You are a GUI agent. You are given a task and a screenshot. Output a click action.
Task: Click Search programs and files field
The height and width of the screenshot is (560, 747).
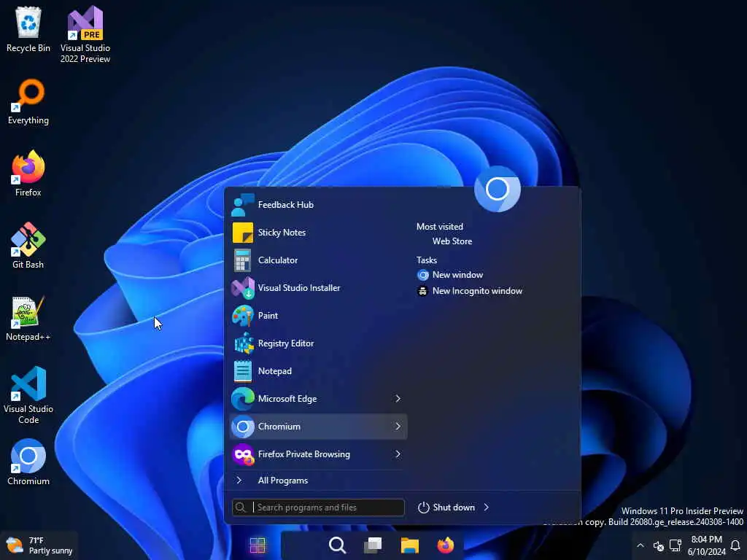pyautogui.click(x=318, y=507)
